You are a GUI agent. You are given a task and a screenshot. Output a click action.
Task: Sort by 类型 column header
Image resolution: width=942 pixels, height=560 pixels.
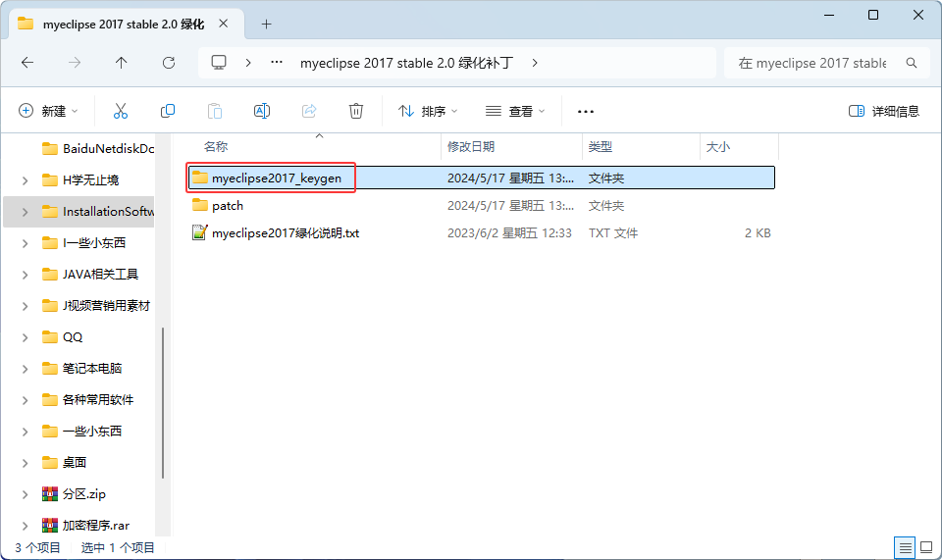601,146
